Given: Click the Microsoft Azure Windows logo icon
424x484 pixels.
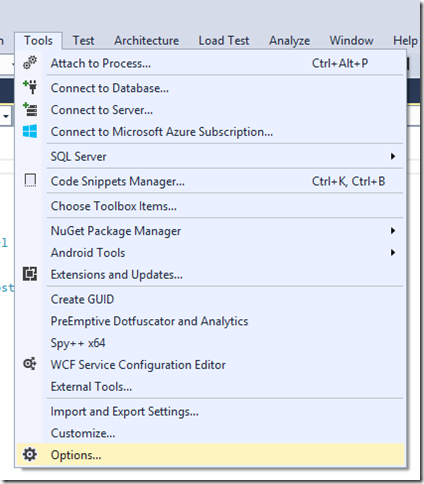Looking at the screenshot, I should [x=30, y=131].
